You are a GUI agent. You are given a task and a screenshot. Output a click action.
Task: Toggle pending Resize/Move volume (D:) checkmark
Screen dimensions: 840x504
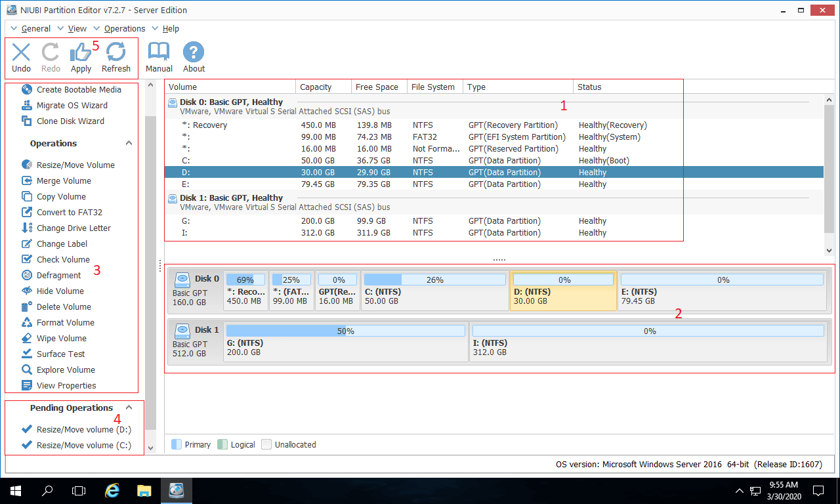tap(27, 429)
